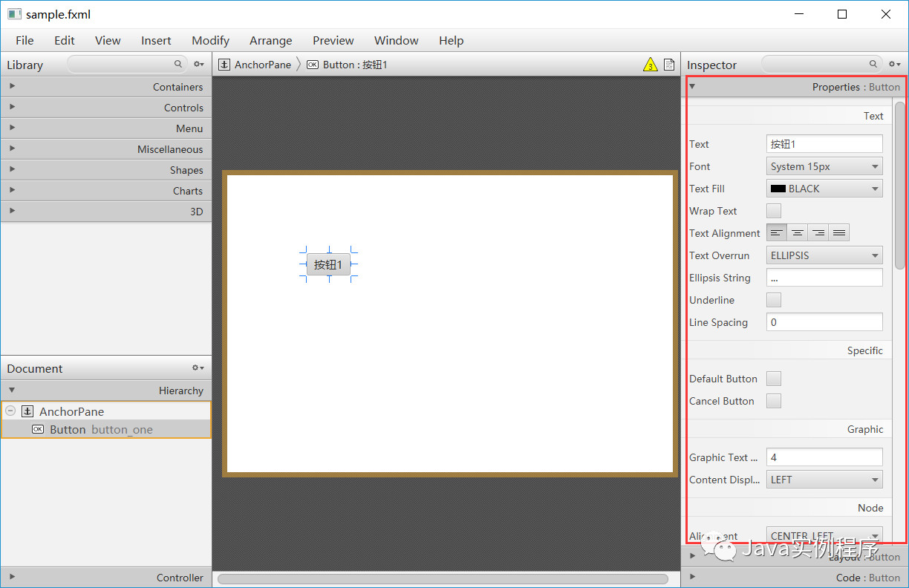Open the Modify menu
909x588 pixels.
(x=210, y=40)
